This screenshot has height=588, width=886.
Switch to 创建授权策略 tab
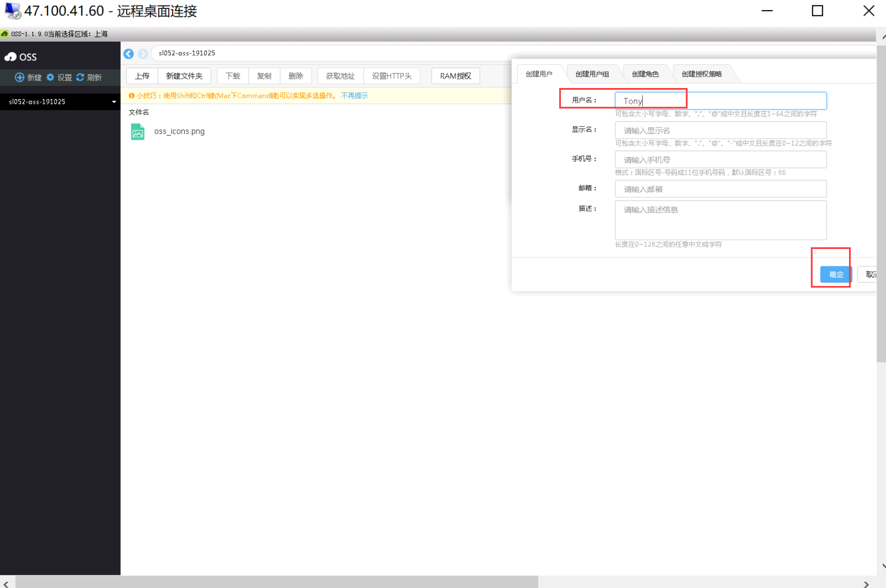tap(701, 74)
